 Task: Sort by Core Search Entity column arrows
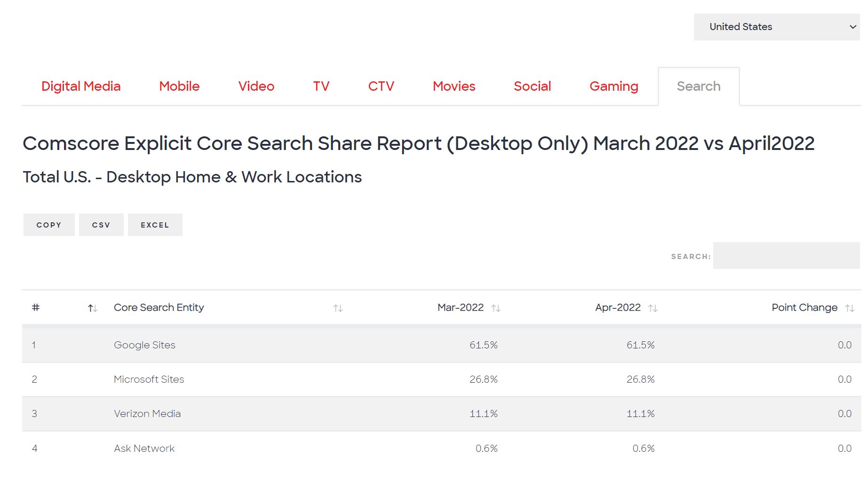point(338,308)
